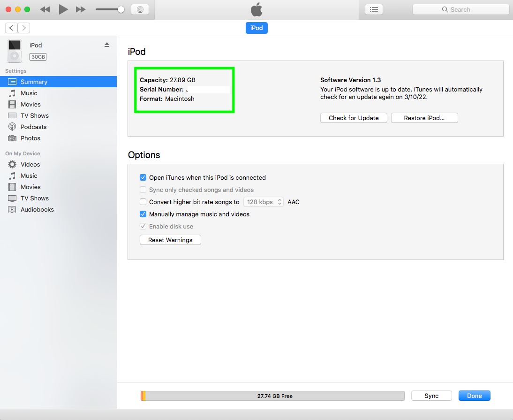
Task: Click the Search field
Action: click(x=460, y=9)
